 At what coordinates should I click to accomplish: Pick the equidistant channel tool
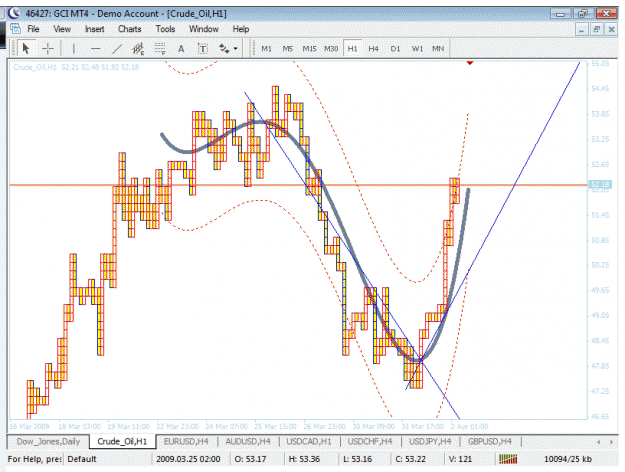pos(138,49)
